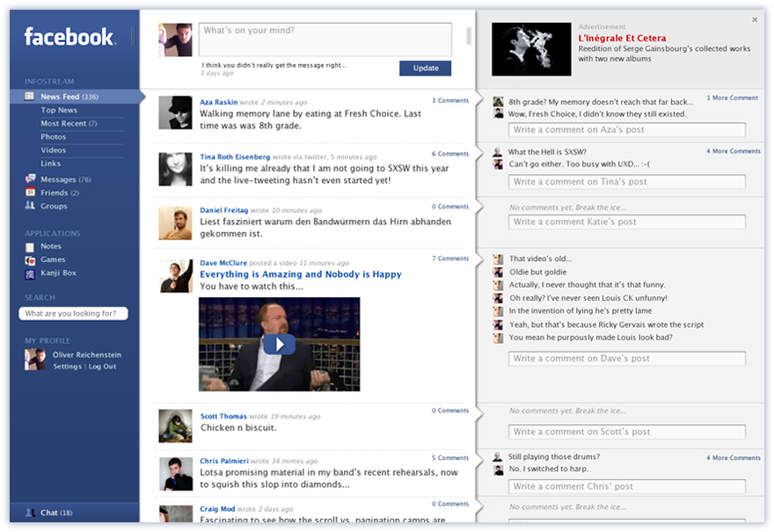Click the News Feed icon in sidebar
Image resolution: width=774 pixels, height=532 pixels.
click(30, 96)
